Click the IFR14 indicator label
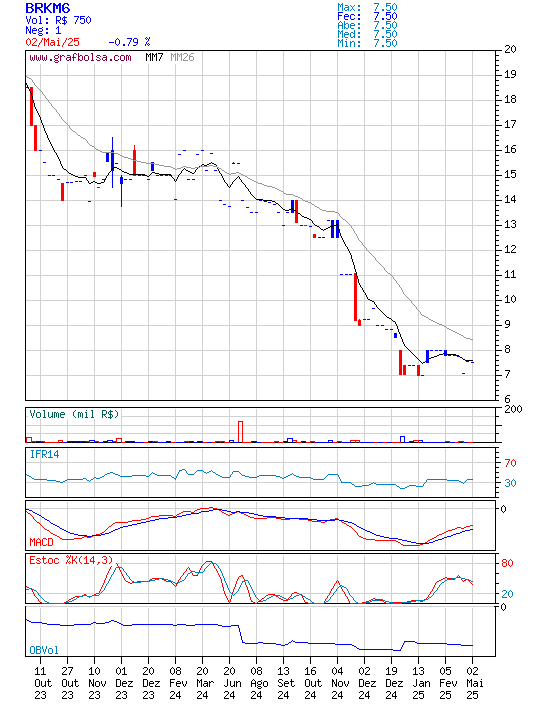This screenshot has width=545, height=720. pos(45,454)
